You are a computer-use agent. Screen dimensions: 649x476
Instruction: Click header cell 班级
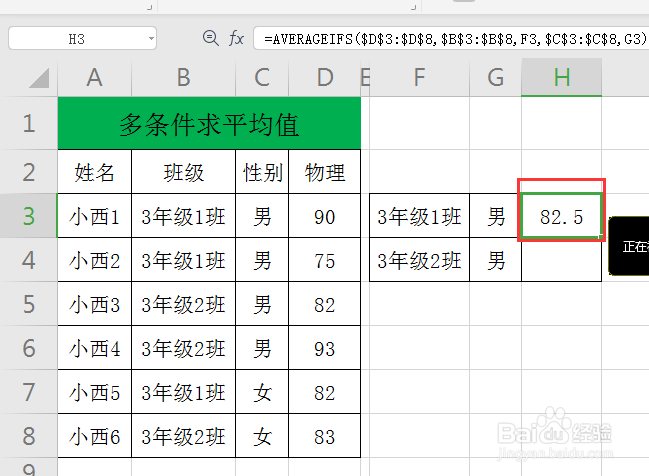(x=183, y=172)
